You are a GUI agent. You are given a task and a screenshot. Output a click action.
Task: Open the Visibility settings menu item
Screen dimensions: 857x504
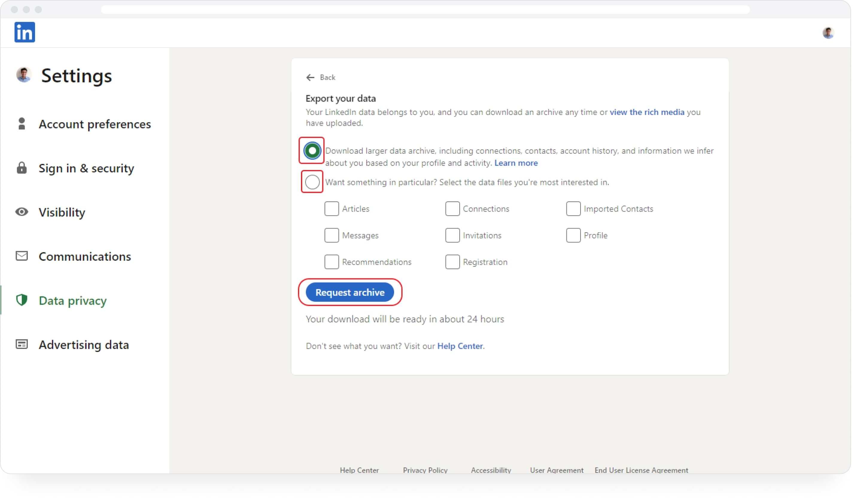coord(62,212)
